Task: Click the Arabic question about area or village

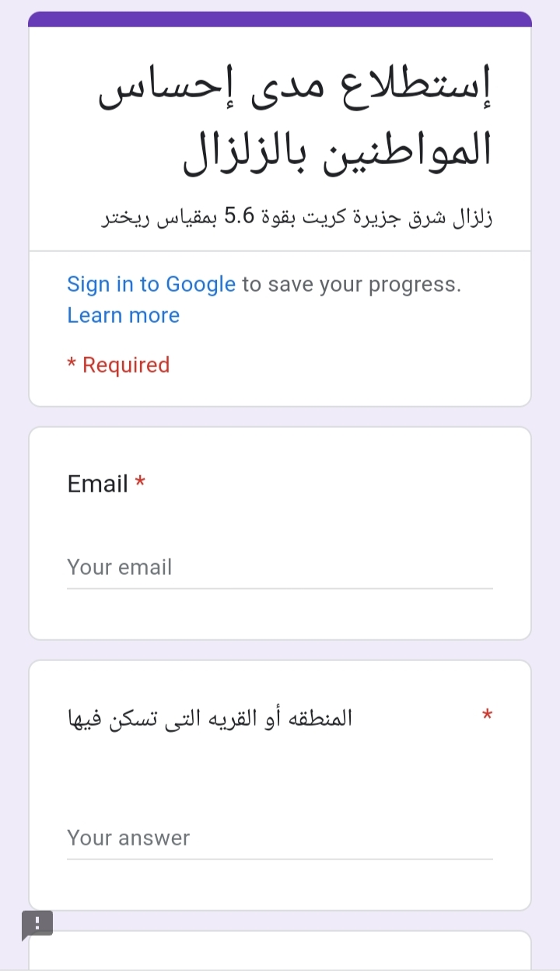Action: [210, 718]
